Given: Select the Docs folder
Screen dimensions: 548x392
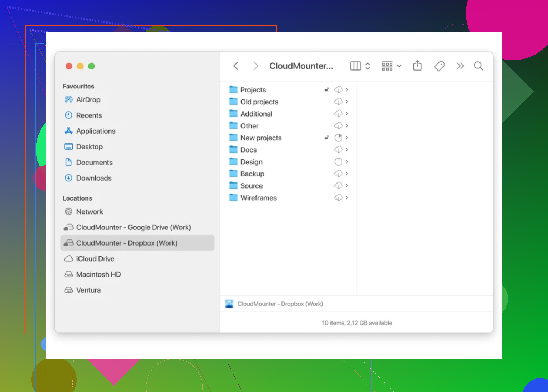Looking at the screenshot, I should point(289,150).
